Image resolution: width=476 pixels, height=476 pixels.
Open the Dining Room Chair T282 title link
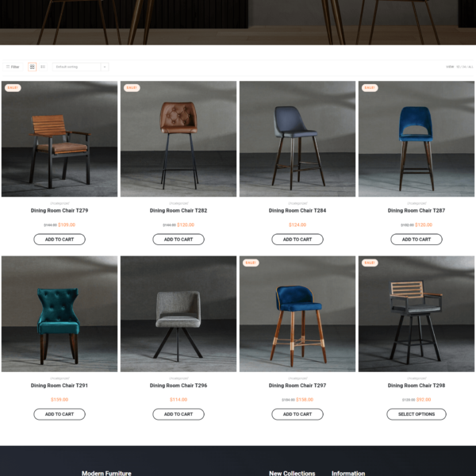178,210
